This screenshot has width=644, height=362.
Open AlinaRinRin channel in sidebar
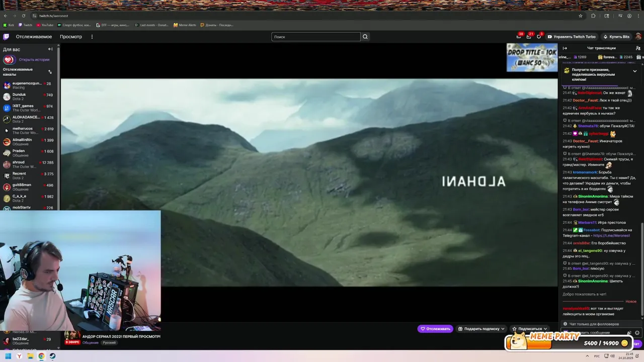click(29, 142)
